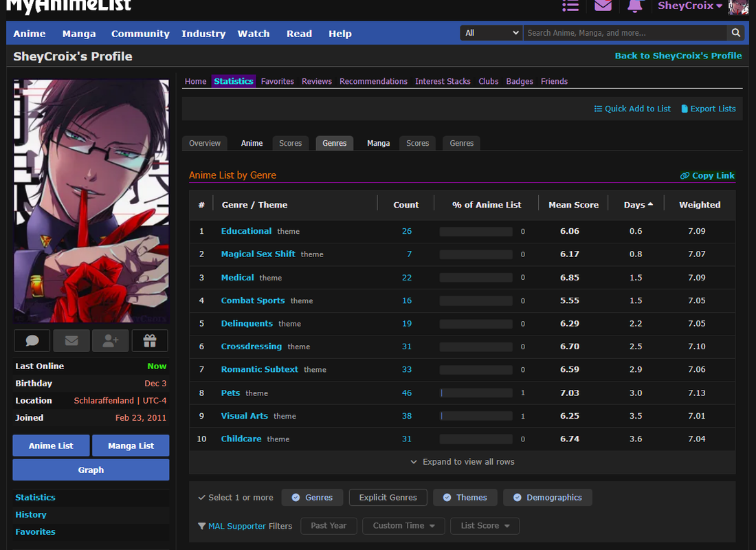Switch to the Badges profile tab
The height and width of the screenshot is (550, 756).
coord(520,81)
